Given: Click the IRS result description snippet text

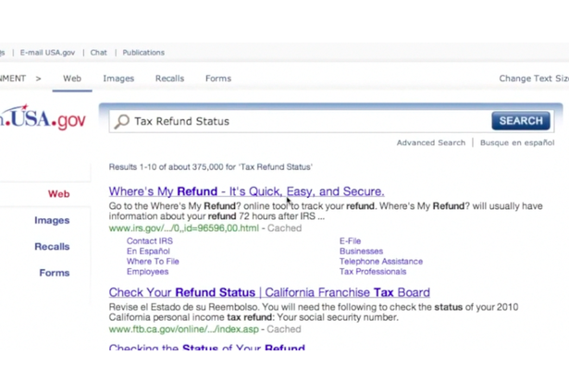Looking at the screenshot, I should [326, 211].
